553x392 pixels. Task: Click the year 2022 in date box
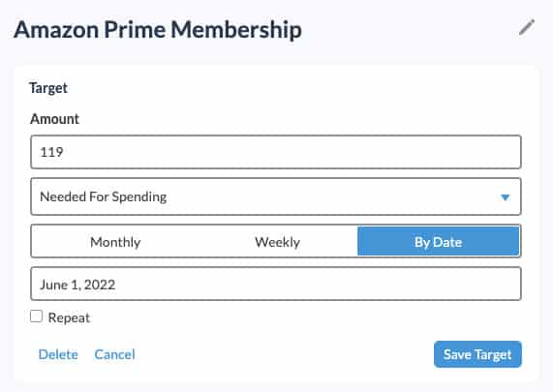point(100,285)
